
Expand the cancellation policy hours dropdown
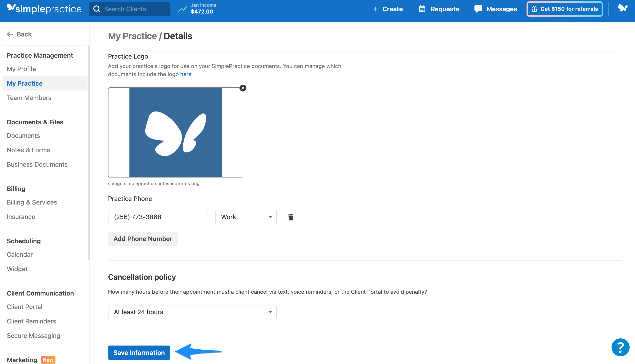[x=192, y=312]
